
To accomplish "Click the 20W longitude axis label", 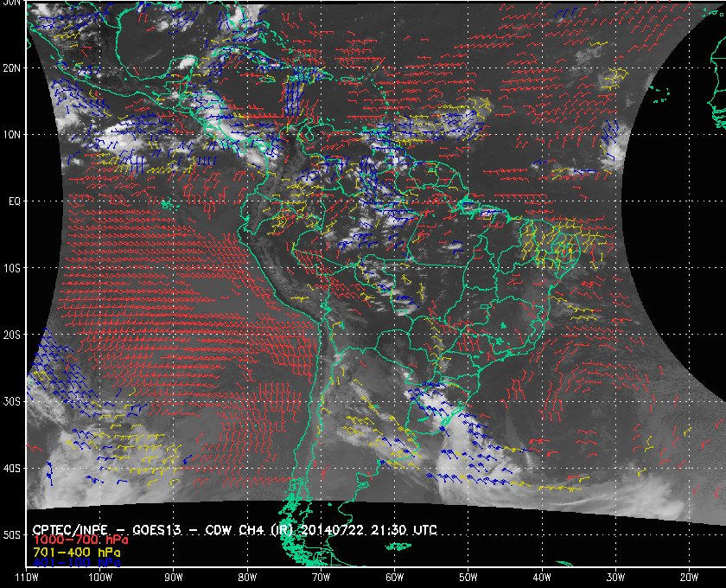I will click(687, 576).
